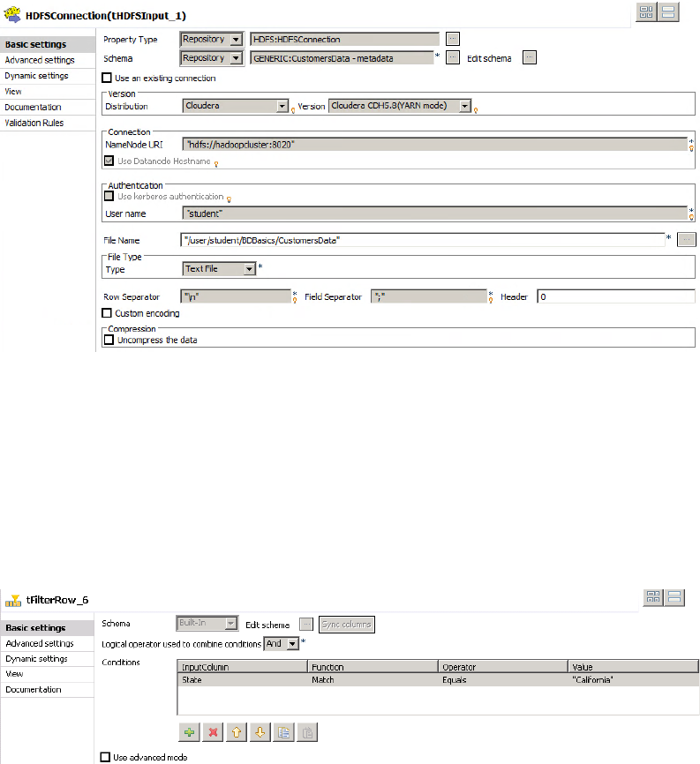
Task: Open Documentation tab in the tFilterRow panel
Action: click(x=48, y=689)
